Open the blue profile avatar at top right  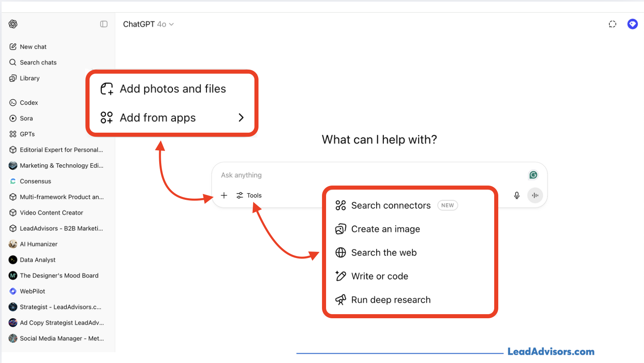point(632,24)
